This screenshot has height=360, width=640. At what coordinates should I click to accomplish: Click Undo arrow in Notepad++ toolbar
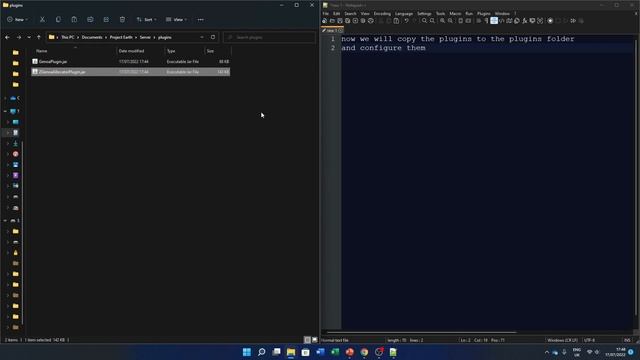[406, 20]
